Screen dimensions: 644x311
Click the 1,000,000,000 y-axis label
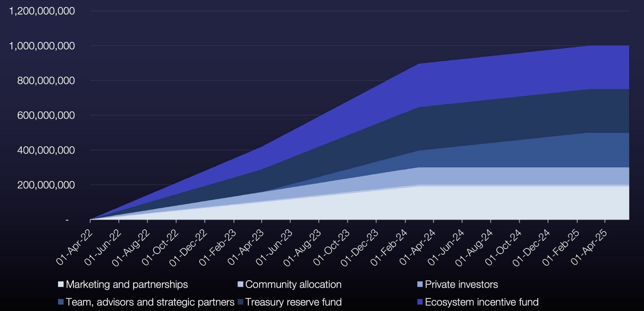click(42, 46)
